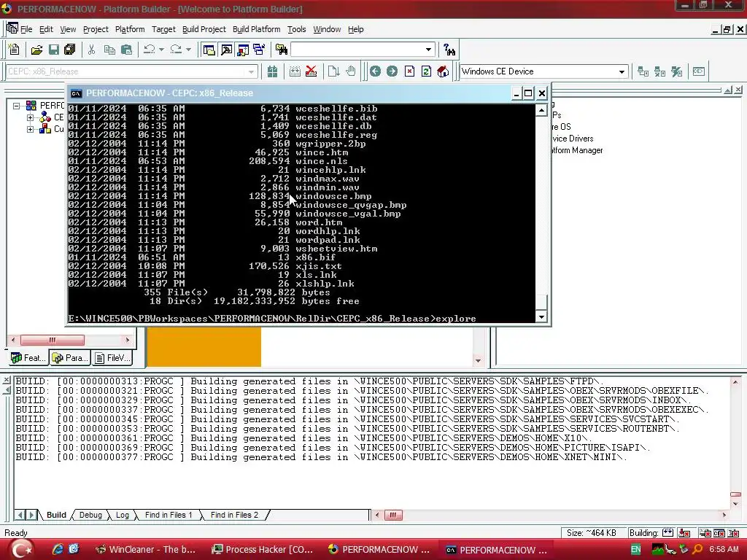Open the Target menu
This screenshot has height=560, width=747.
(163, 29)
